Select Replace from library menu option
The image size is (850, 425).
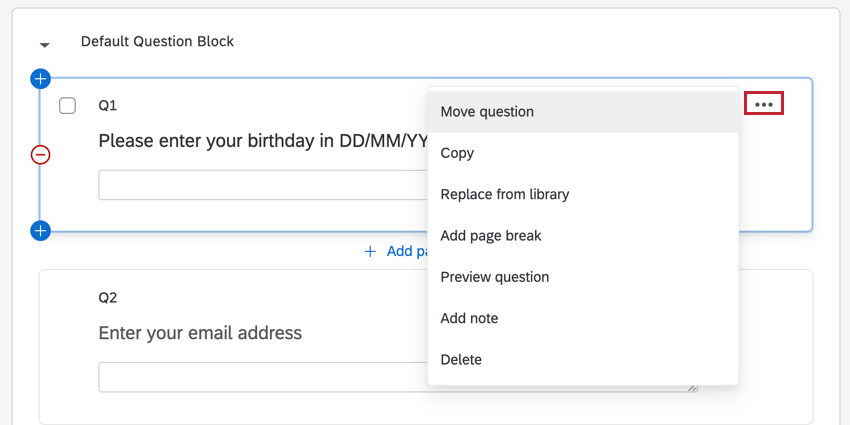[x=504, y=194]
